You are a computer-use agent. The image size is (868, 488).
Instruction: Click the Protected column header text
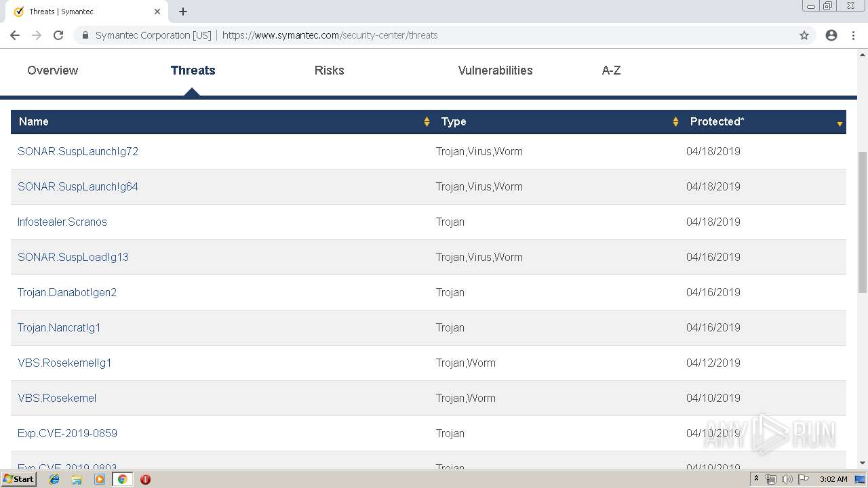tap(717, 121)
